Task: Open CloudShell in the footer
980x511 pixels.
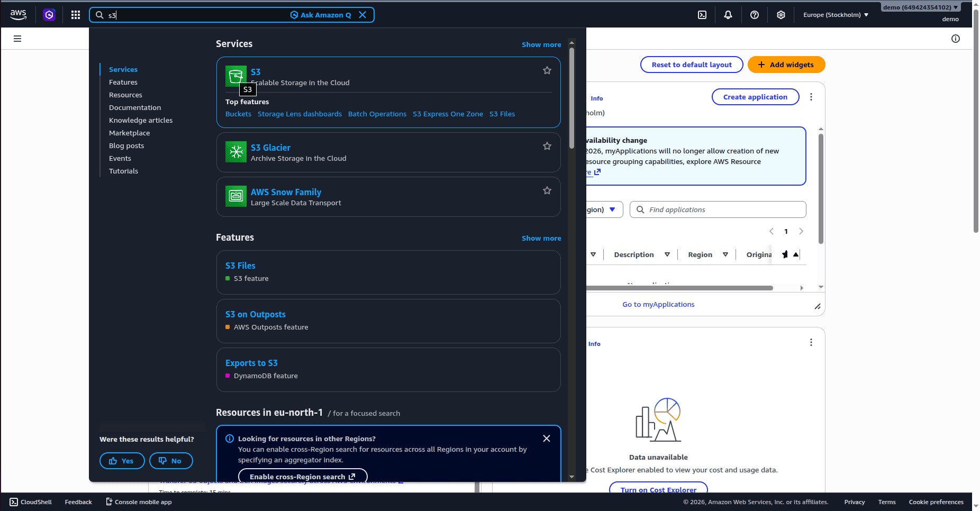Action: pos(31,502)
